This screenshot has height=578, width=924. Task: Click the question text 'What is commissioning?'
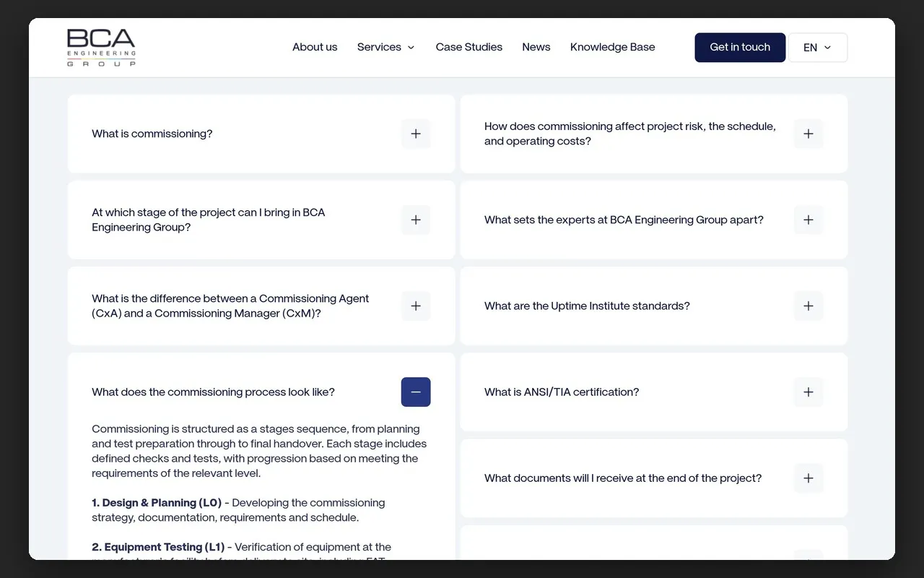(x=152, y=134)
